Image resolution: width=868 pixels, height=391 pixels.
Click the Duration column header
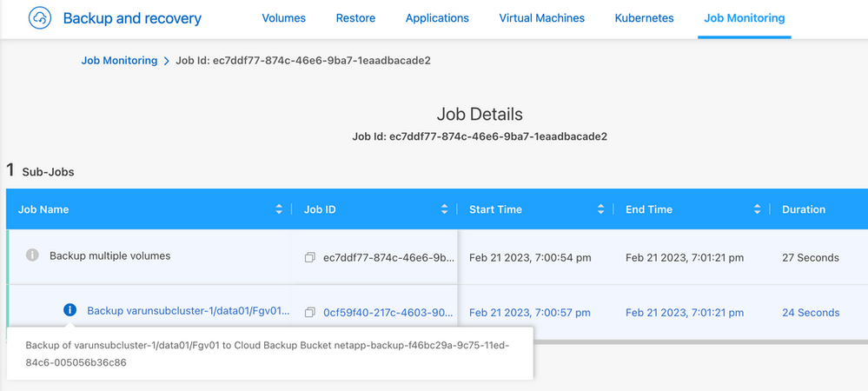(x=804, y=209)
